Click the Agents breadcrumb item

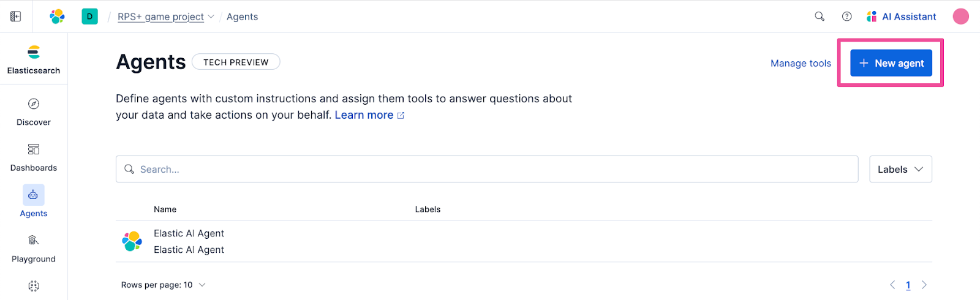click(x=242, y=17)
